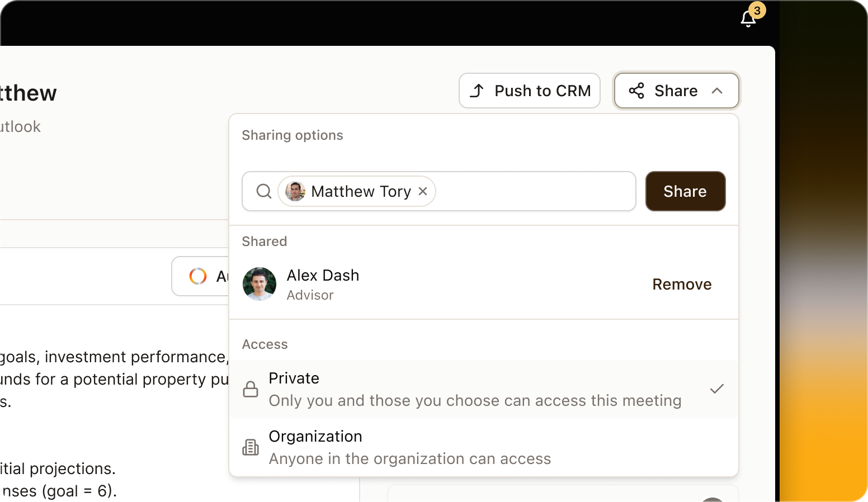The height and width of the screenshot is (502, 868).
Task: Dismiss the Matthew Tory chip via its x
Action: point(423,191)
